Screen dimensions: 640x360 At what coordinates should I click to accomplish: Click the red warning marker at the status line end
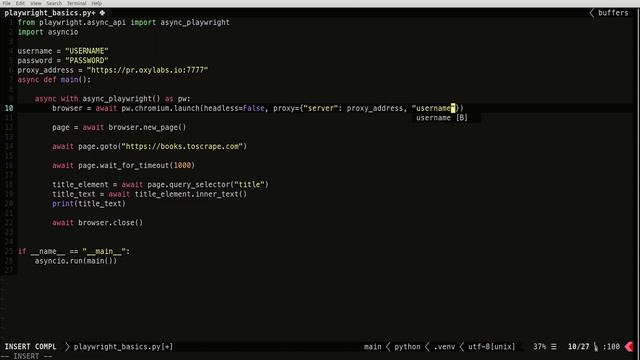pyautogui.click(x=629, y=347)
